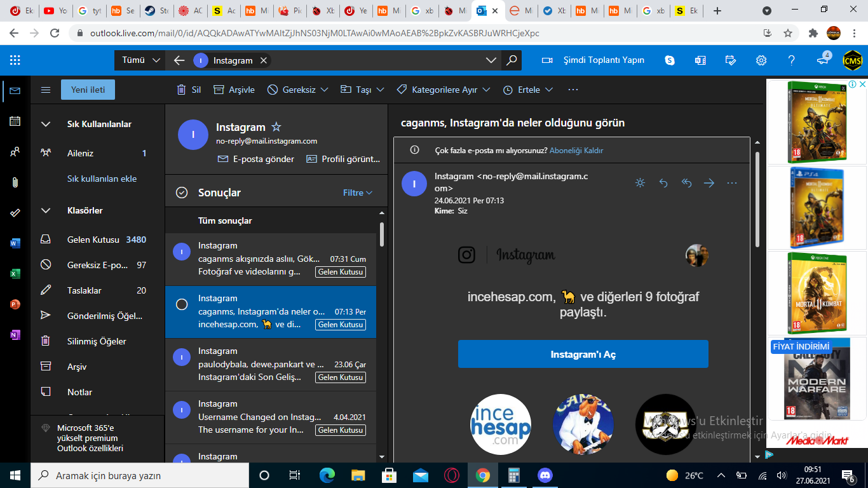Click Aboneliği Kaldır link
Image resolution: width=868 pixels, height=488 pixels.
[576, 151]
